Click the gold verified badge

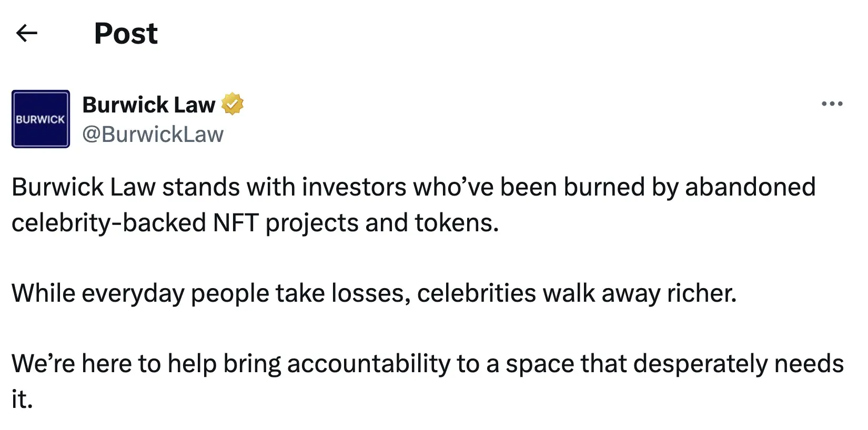tap(232, 104)
